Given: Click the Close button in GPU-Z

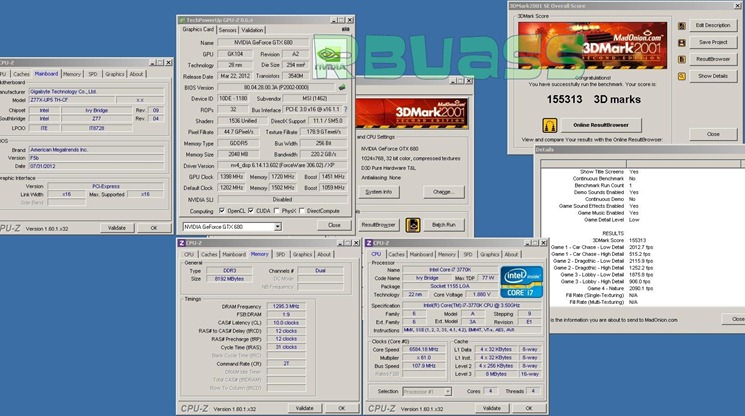Looking at the screenshot, I should tap(334, 225).
